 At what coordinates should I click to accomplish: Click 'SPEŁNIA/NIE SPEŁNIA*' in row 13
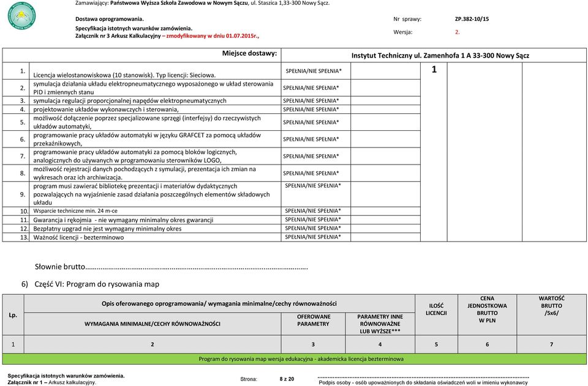click(x=313, y=237)
